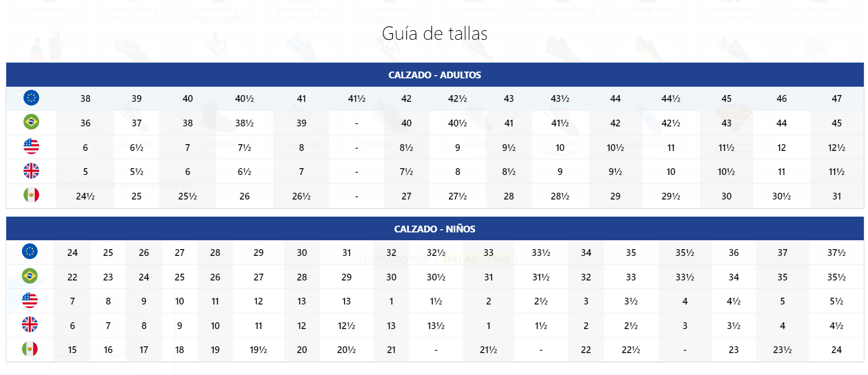This screenshot has width=868, height=375.
Task: Click the 13½ kids UK size cell
Action: (x=436, y=326)
